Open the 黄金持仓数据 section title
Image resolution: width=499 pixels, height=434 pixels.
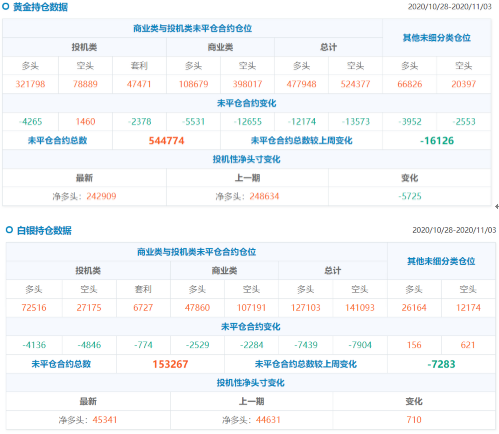(x=40, y=7)
